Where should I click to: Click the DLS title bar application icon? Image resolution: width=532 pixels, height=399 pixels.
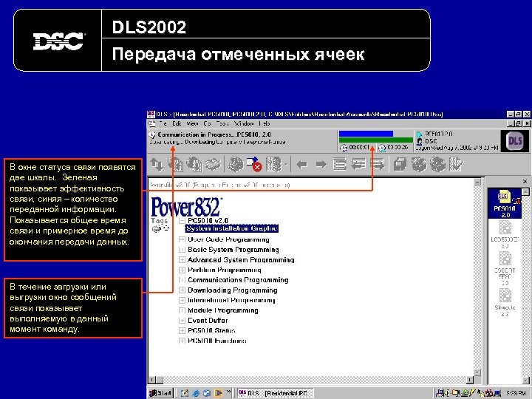pyautogui.click(x=151, y=115)
